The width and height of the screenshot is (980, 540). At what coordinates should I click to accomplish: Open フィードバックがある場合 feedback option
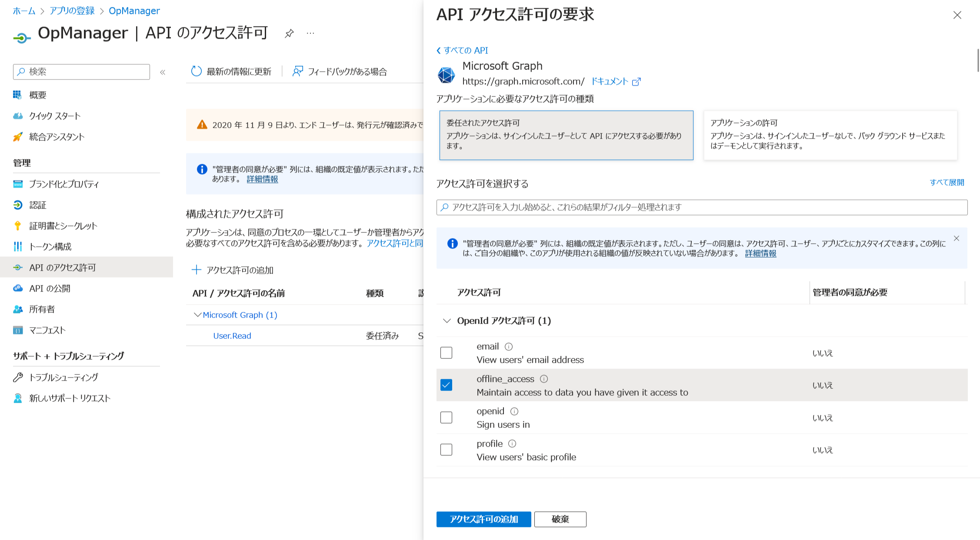[348, 71]
